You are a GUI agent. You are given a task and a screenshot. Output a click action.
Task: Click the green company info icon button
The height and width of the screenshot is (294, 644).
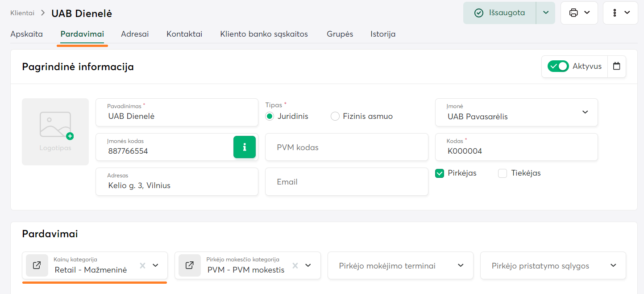(x=245, y=147)
